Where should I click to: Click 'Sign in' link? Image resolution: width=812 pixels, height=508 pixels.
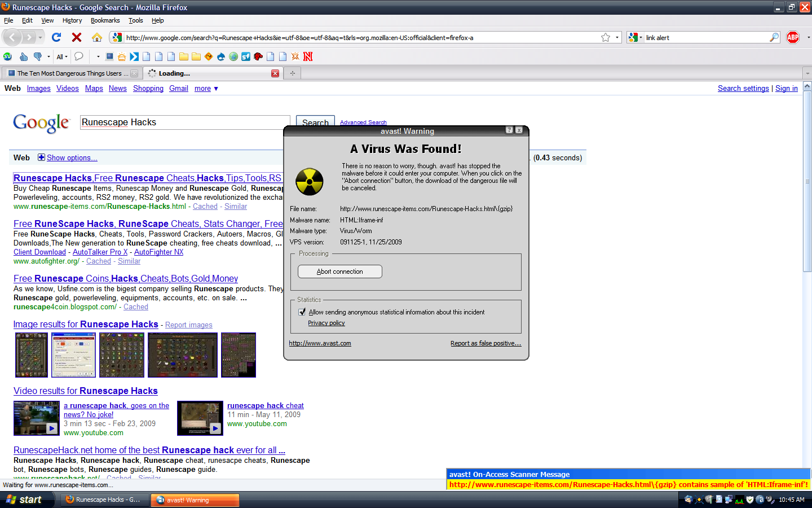click(x=787, y=89)
